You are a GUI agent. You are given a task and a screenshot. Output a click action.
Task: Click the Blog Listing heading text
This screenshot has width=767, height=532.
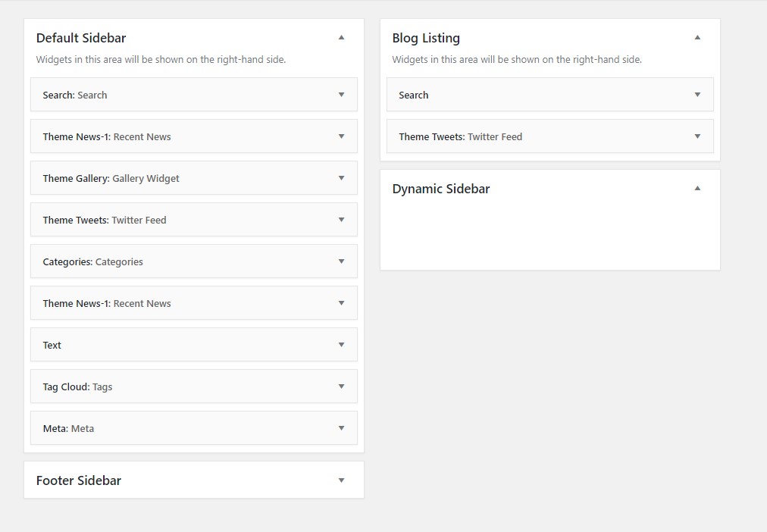426,38
